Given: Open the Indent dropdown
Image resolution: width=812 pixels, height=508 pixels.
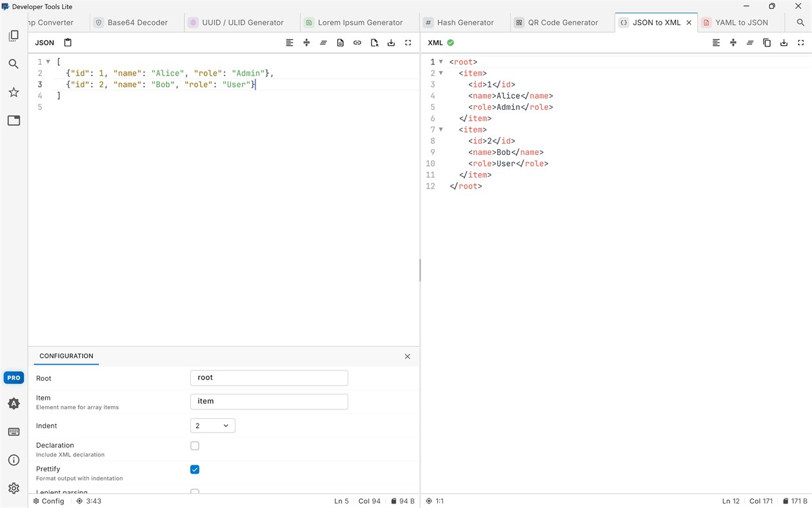Looking at the screenshot, I should [x=213, y=425].
